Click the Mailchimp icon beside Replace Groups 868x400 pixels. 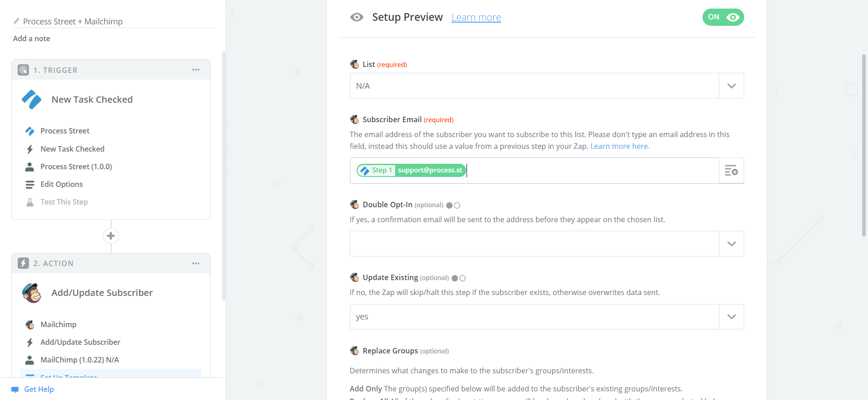354,351
